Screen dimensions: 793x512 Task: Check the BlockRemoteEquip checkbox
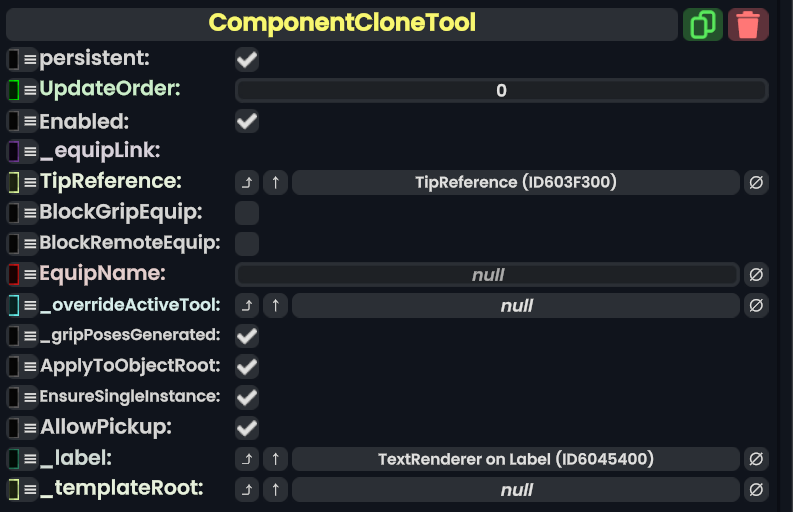pyautogui.click(x=247, y=243)
